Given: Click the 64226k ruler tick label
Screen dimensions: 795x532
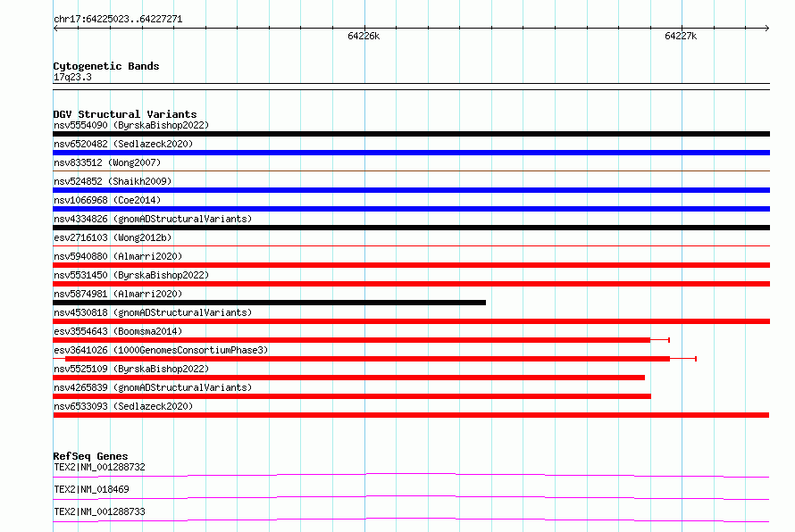Looking at the screenshot, I should coord(364,36).
